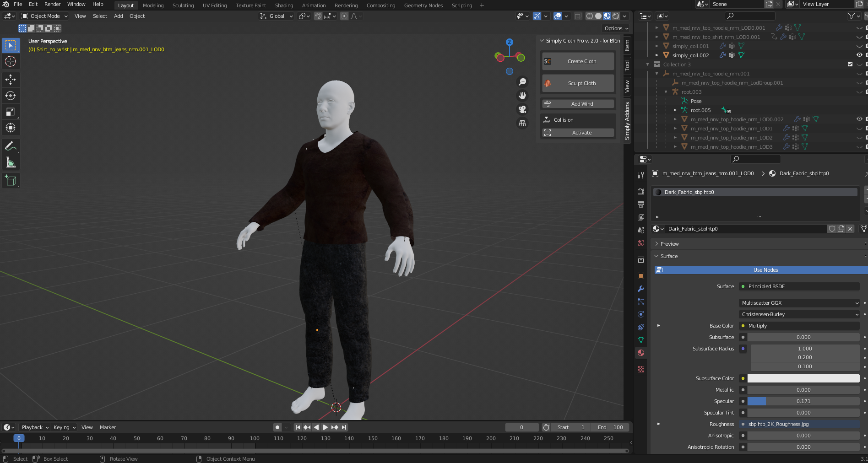
Task: Click the Activate collision button
Action: pyautogui.click(x=578, y=133)
